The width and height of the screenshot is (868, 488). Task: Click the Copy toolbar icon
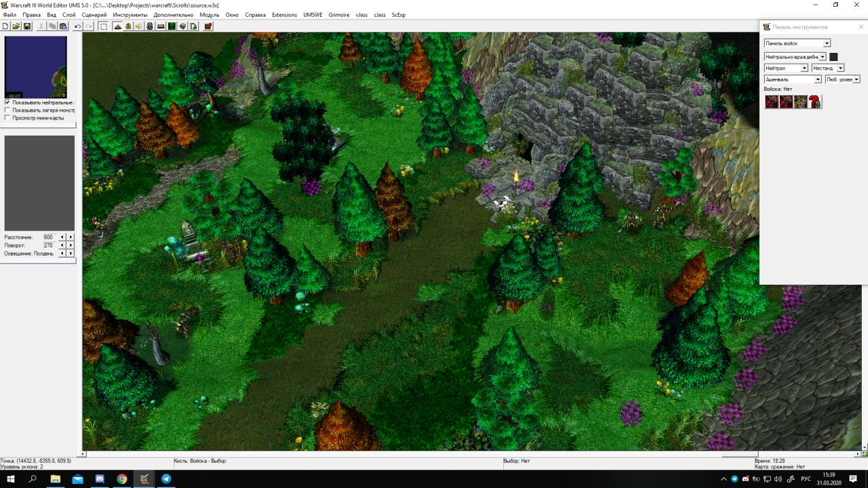tap(52, 26)
